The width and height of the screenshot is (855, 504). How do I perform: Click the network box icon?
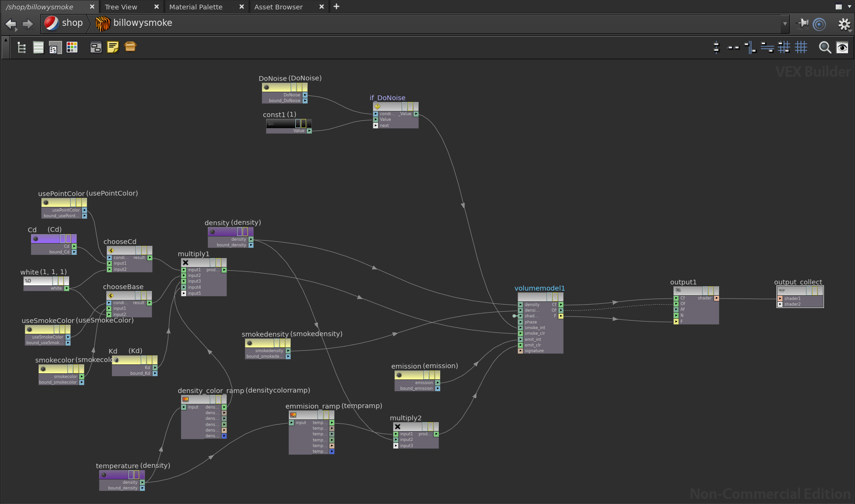(x=96, y=47)
